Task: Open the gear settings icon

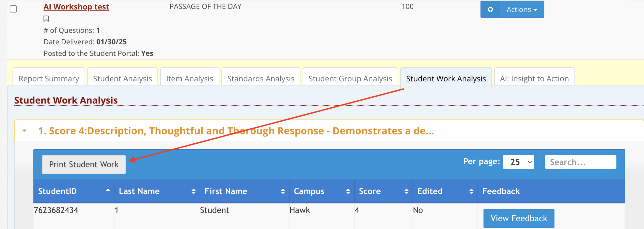Action: coord(490,9)
